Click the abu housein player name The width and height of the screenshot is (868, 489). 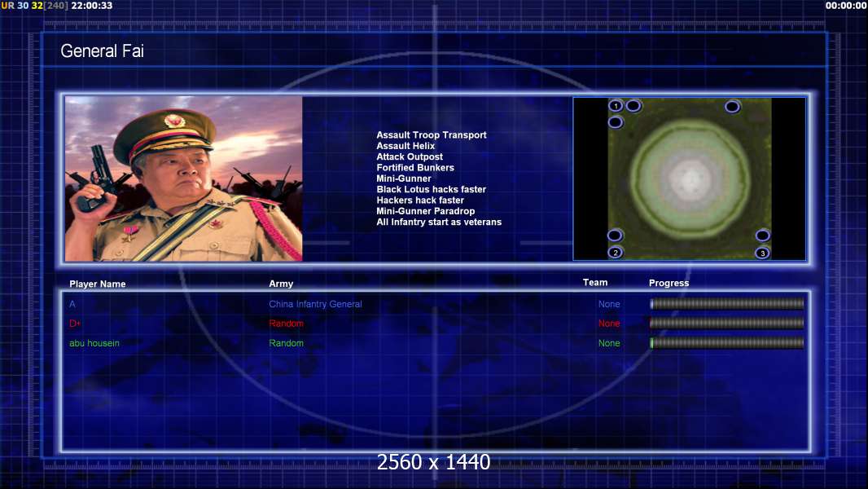94,343
